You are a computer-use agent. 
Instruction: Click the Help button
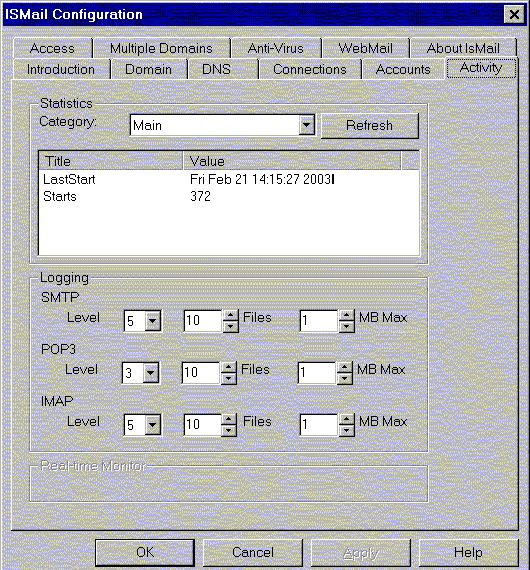[x=468, y=553]
